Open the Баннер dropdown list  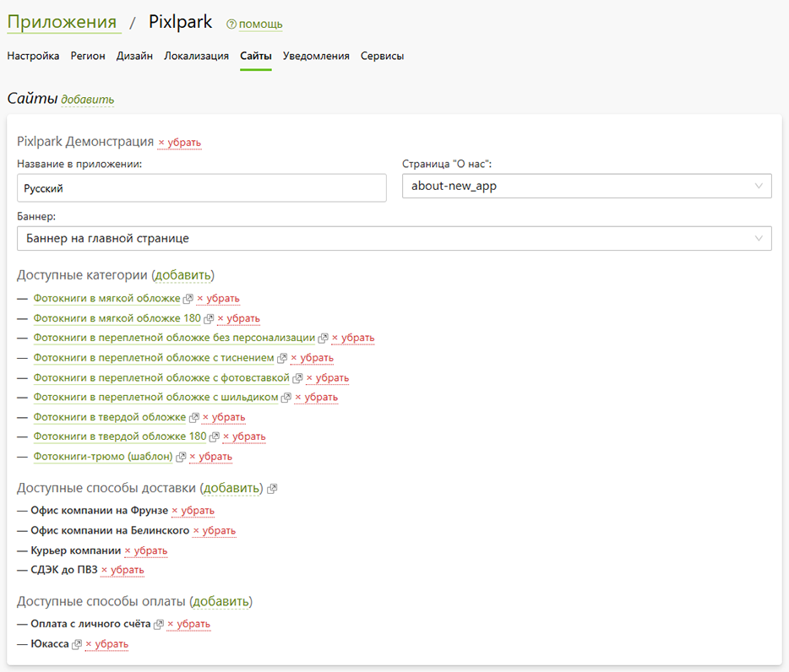pyautogui.click(x=394, y=238)
